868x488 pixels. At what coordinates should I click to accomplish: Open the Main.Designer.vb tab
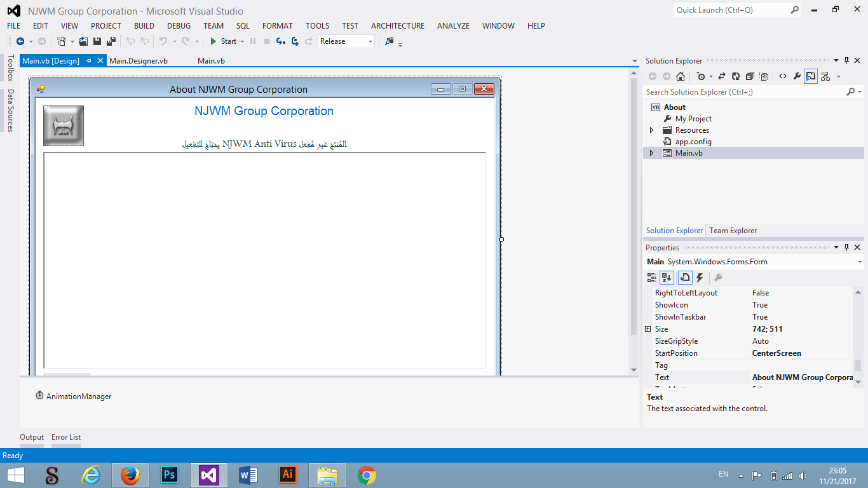tap(138, 61)
